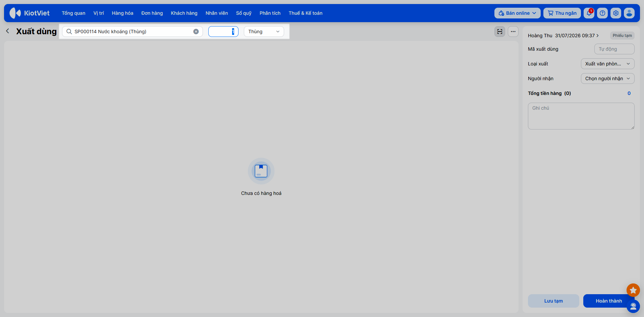Image resolution: width=644 pixels, height=317 pixels.
Task: Click the Hoàn thành button
Action: pyautogui.click(x=609, y=301)
